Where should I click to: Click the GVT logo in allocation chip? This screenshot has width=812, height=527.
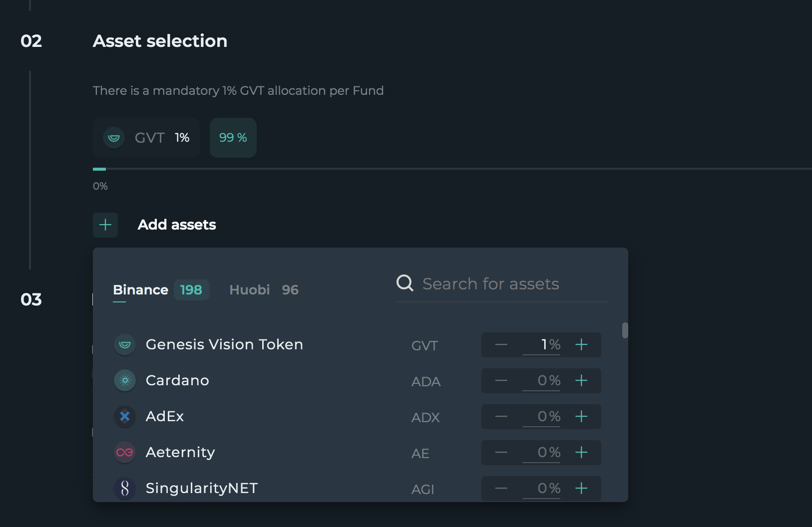[x=114, y=138]
